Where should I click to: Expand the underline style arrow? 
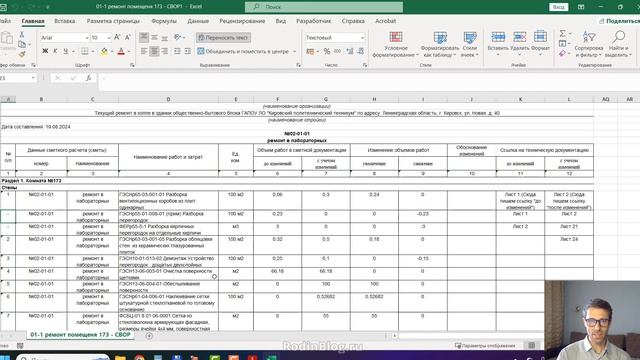pyautogui.click(x=73, y=51)
